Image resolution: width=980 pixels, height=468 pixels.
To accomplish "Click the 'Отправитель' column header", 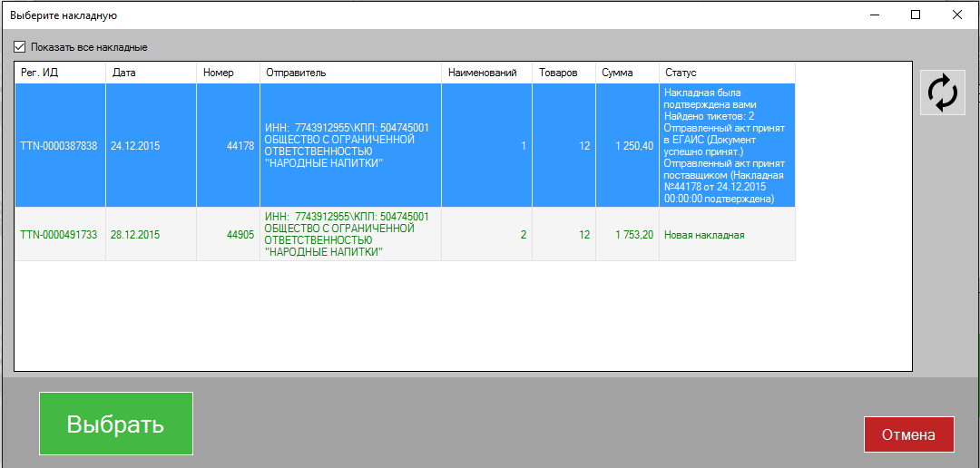I will pyautogui.click(x=350, y=73).
